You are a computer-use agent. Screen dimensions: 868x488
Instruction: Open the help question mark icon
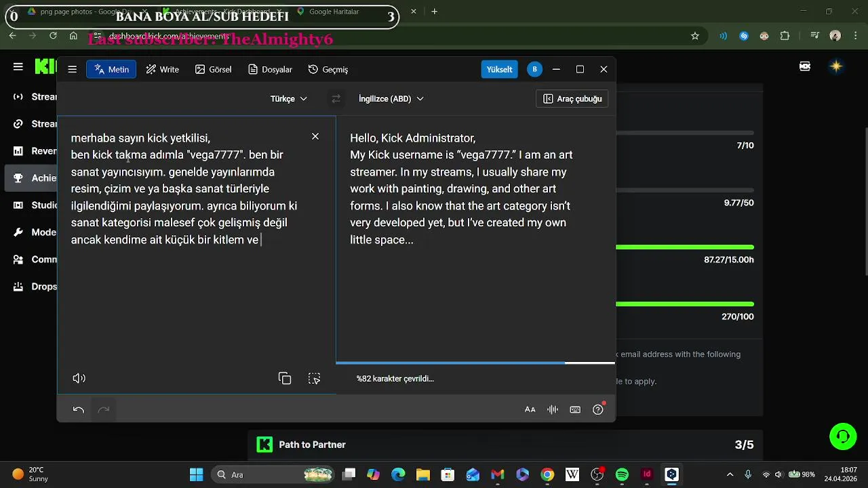pyautogui.click(x=598, y=409)
